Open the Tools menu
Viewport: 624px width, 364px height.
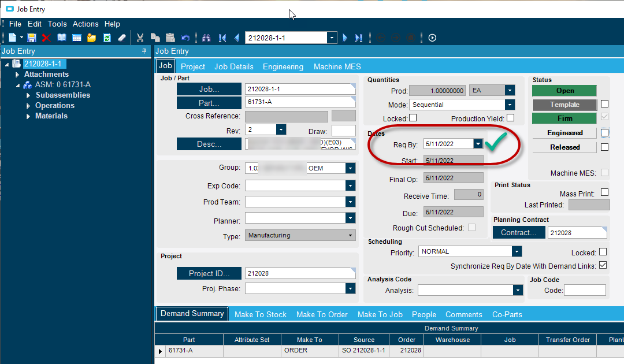pyautogui.click(x=57, y=24)
